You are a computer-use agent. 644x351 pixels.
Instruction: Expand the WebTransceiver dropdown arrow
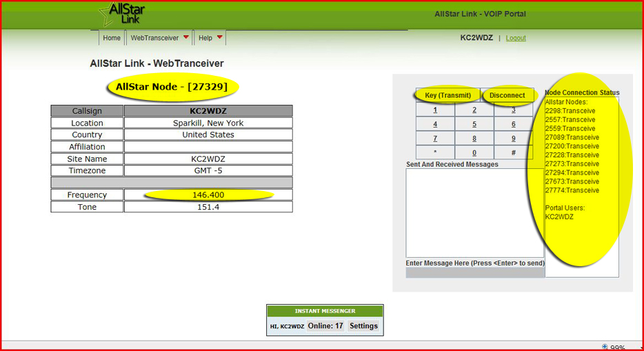pyautogui.click(x=186, y=37)
